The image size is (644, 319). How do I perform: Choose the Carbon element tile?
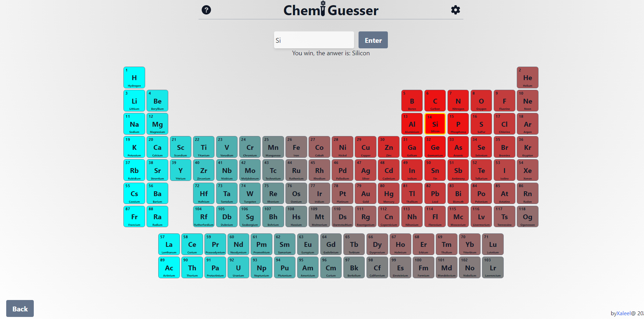pos(435,101)
